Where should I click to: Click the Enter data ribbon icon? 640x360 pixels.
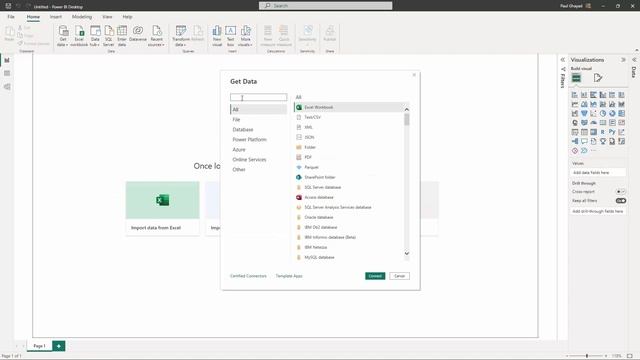tap(122, 36)
